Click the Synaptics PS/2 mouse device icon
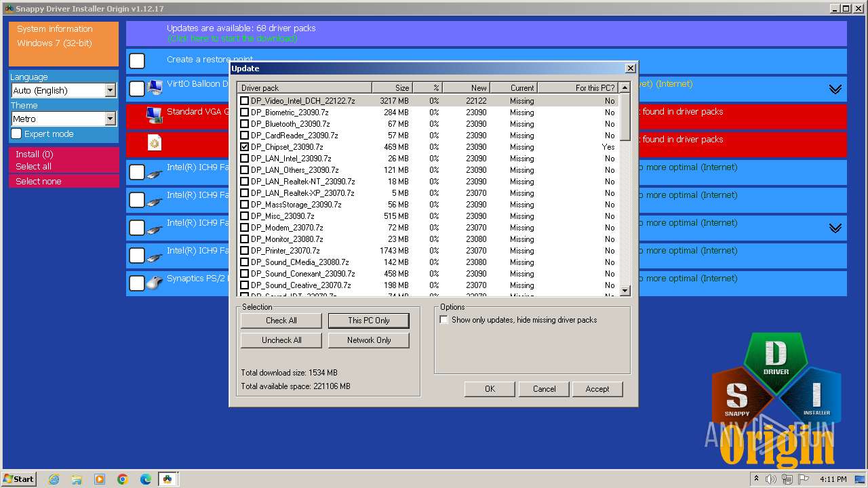 [155, 283]
